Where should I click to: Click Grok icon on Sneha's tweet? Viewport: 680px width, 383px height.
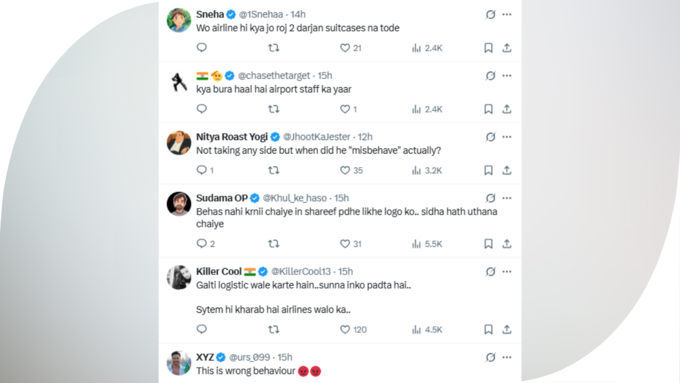coord(490,14)
